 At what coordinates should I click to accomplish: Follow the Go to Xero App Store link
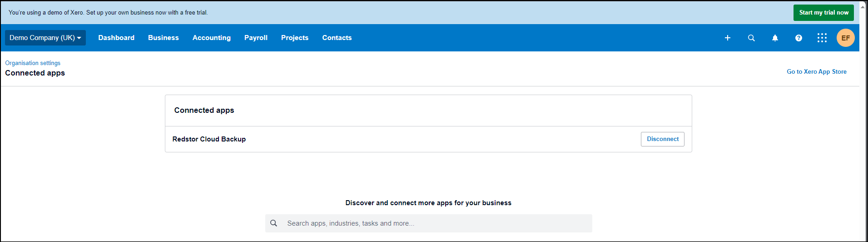click(x=817, y=71)
